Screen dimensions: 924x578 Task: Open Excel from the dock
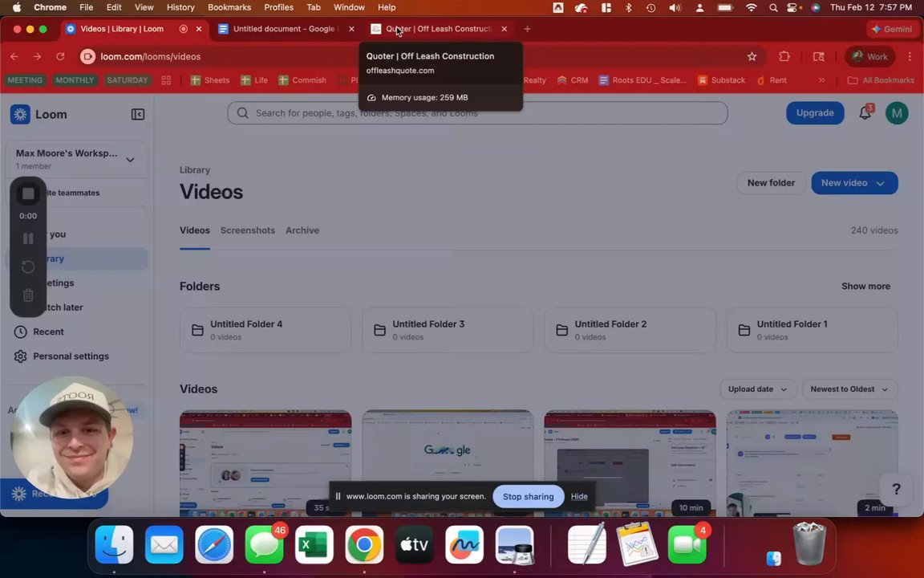(x=314, y=544)
